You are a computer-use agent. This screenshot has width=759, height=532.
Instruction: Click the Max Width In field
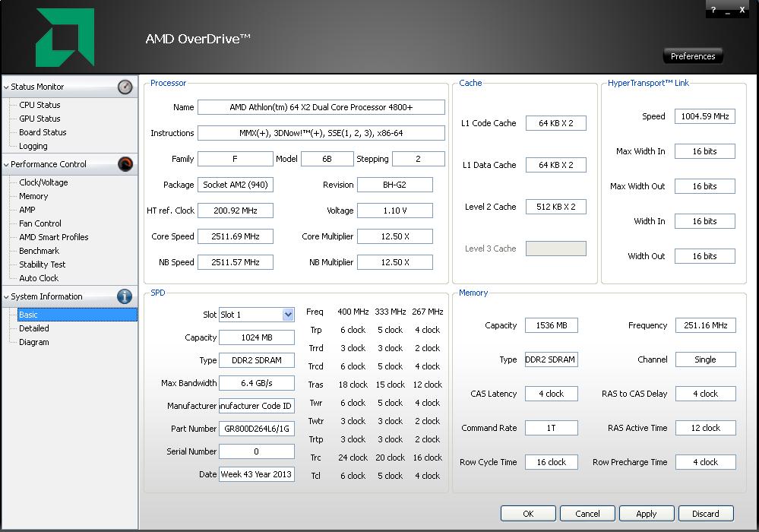(x=705, y=151)
